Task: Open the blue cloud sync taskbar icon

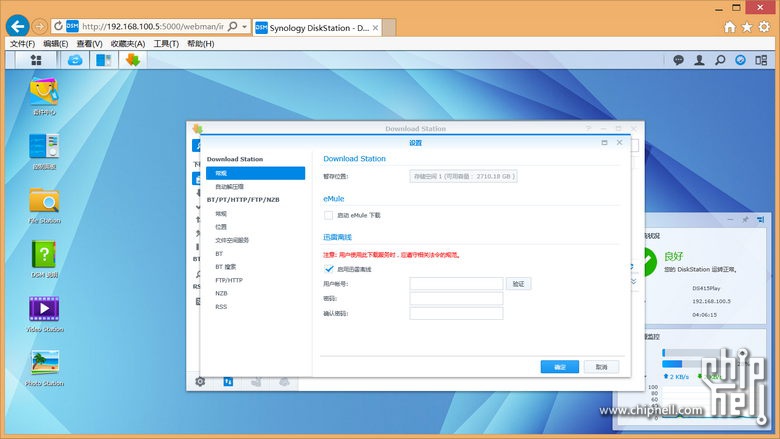Action: [x=75, y=60]
